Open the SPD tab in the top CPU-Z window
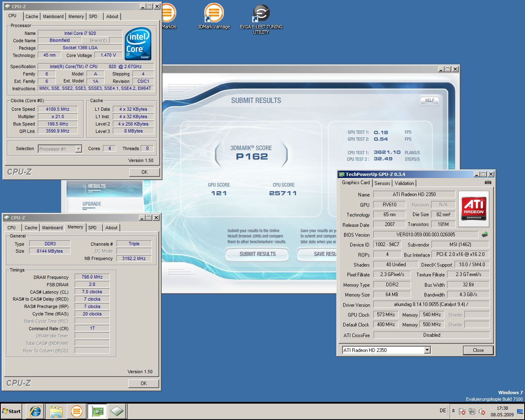The image size is (525, 420). (x=93, y=16)
